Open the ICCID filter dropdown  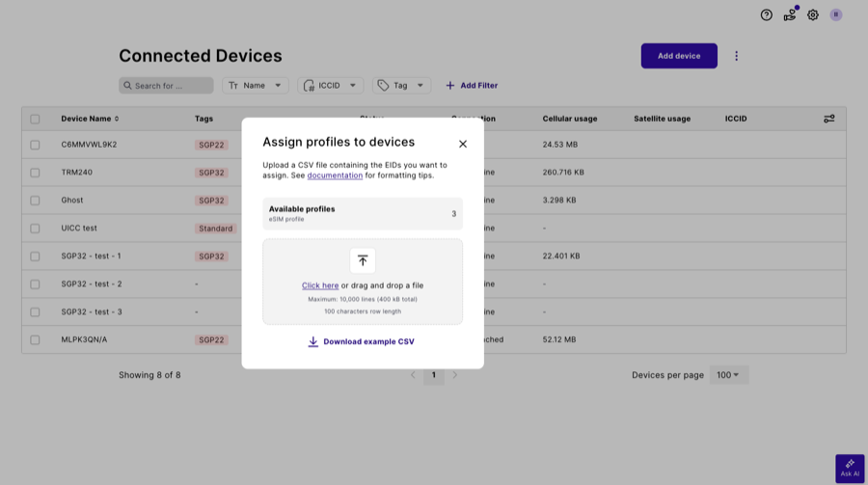click(331, 85)
